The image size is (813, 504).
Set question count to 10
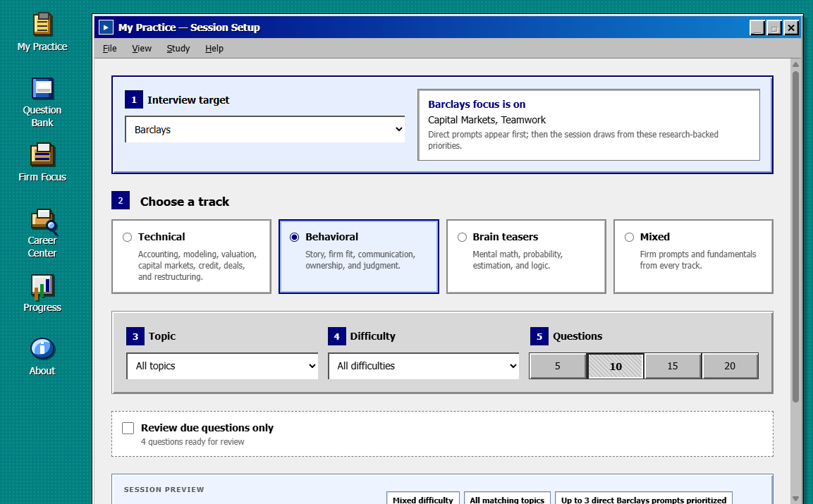point(616,366)
